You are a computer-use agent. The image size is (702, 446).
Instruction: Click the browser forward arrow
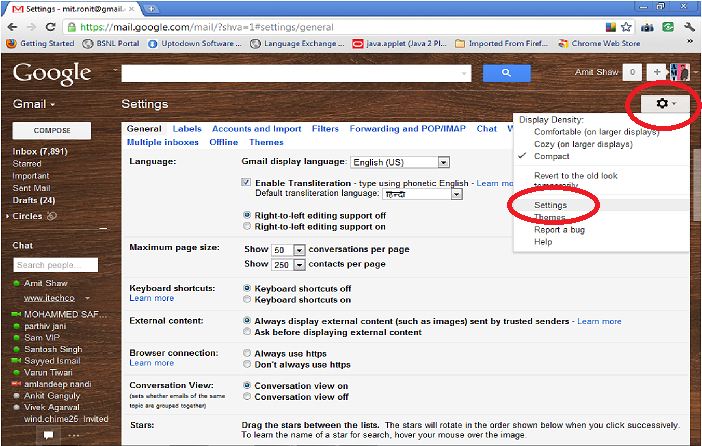coord(31,27)
